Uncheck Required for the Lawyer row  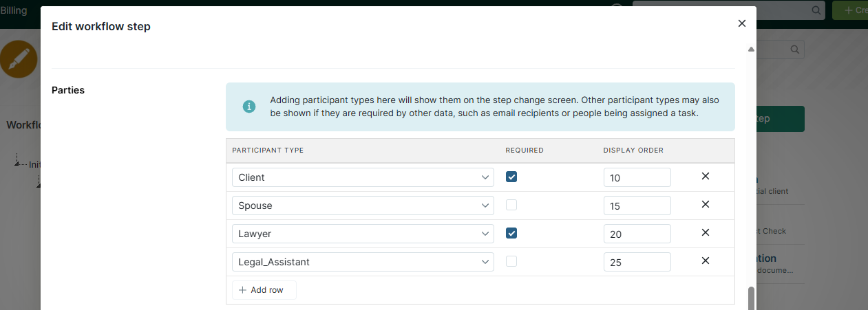(511, 233)
